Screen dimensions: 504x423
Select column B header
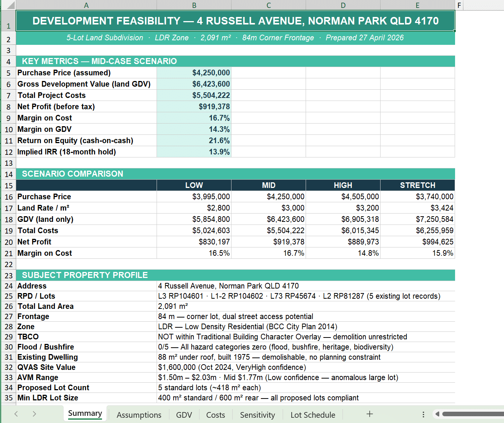[194, 5]
